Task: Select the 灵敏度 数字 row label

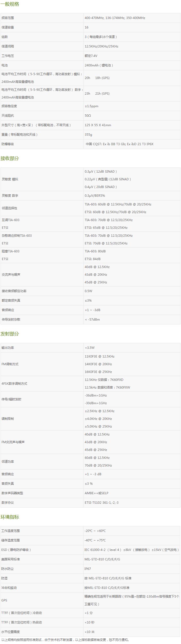Action: click(x=10, y=196)
